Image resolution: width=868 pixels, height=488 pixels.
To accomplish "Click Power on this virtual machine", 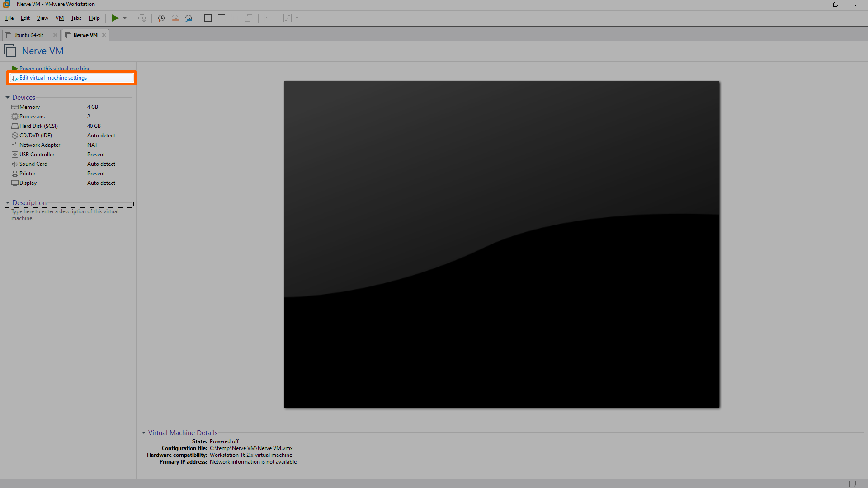I will click(x=55, y=69).
